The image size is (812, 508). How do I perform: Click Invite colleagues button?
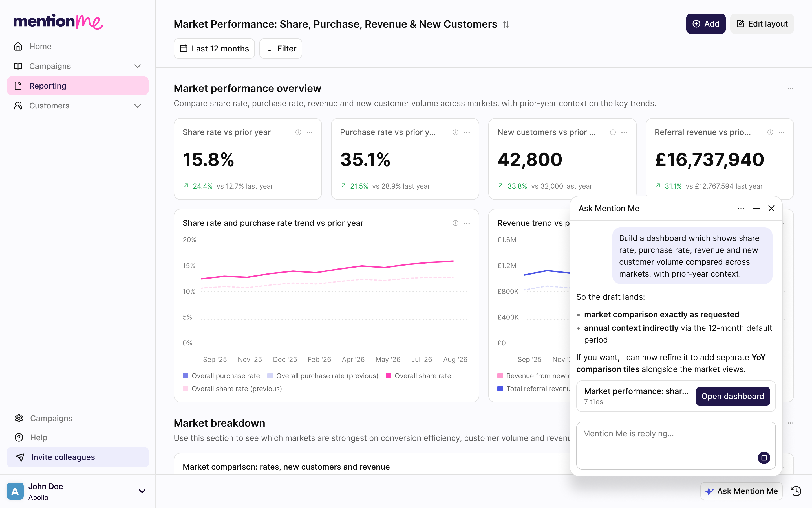coord(78,457)
